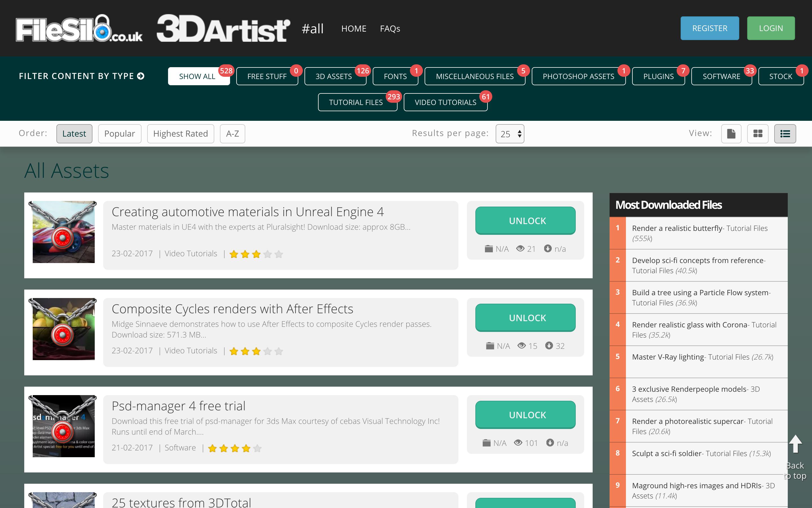Open Composite Cycles renders with After Effects title
Image resolution: width=812 pixels, height=508 pixels.
pos(232,309)
